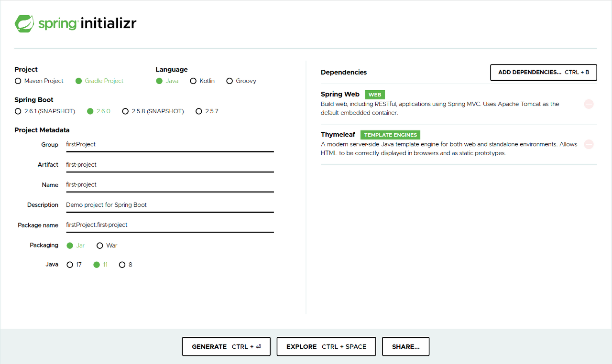Viewport: 612px width, 364px height.
Task: Click the Group input field
Action: tap(170, 144)
